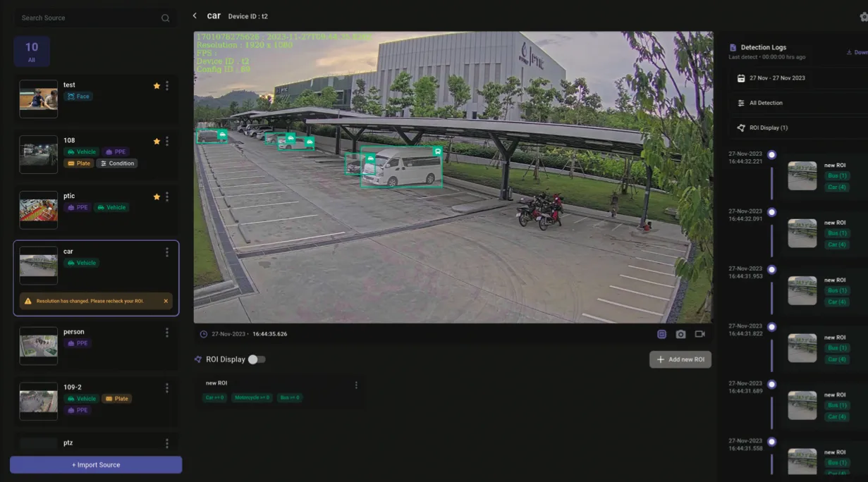Viewport: 868px width, 482px height.
Task: Click the Download link in Detection Logs
Action: pos(857,51)
